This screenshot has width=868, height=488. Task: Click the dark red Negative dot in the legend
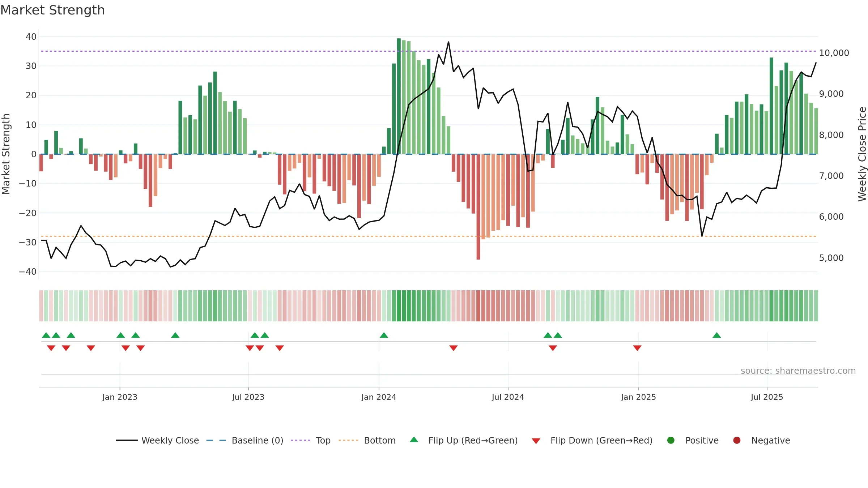pyautogui.click(x=737, y=440)
